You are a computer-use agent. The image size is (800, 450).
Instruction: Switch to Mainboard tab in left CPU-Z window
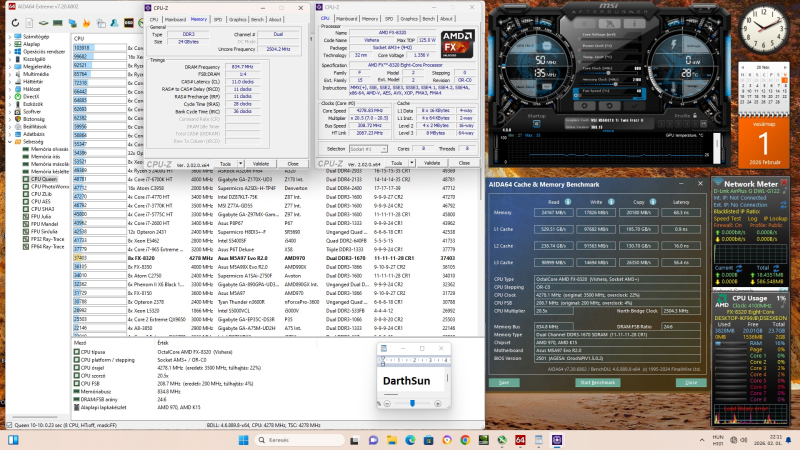pyautogui.click(x=175, y=19)
